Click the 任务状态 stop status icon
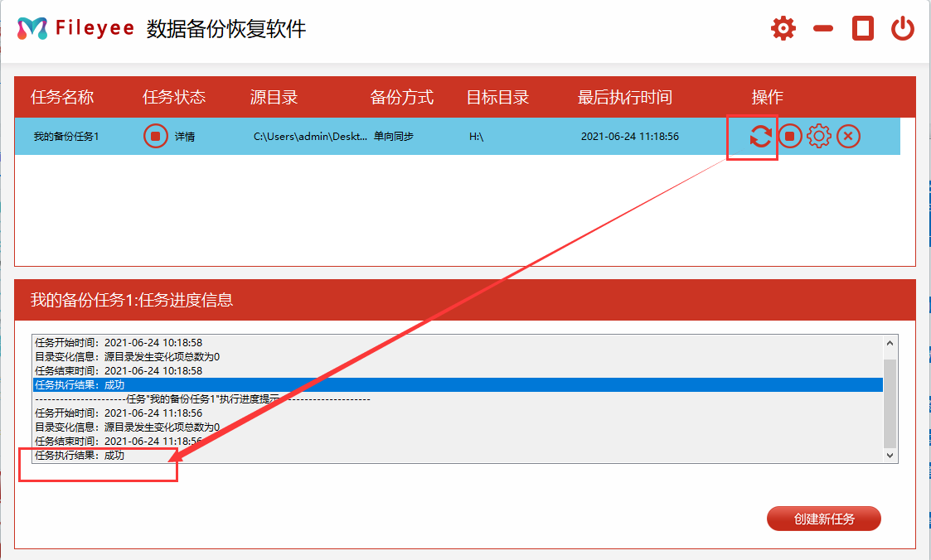 155,136
